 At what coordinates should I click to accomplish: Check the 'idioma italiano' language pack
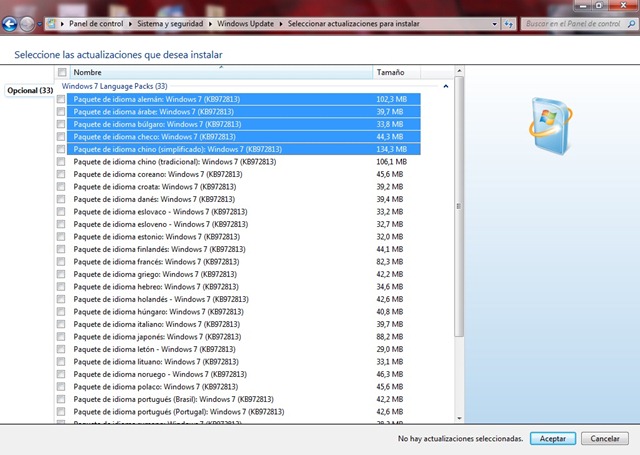[61, 324]
